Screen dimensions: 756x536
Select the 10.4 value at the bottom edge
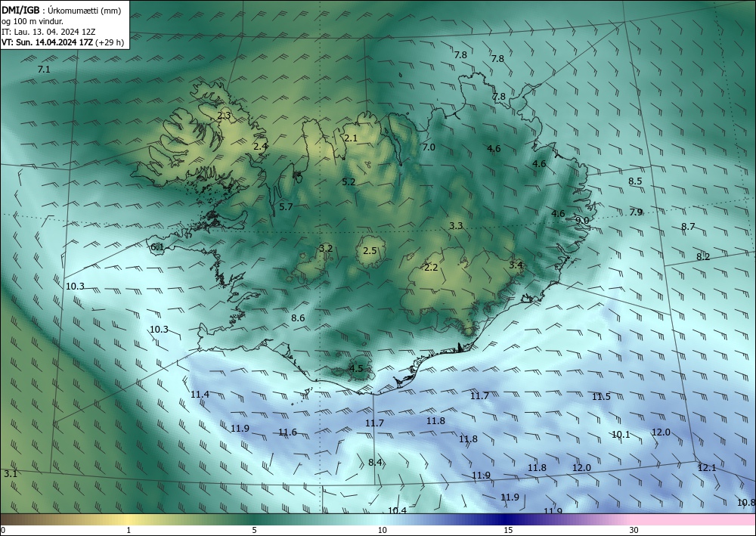(x=398, y=510)
